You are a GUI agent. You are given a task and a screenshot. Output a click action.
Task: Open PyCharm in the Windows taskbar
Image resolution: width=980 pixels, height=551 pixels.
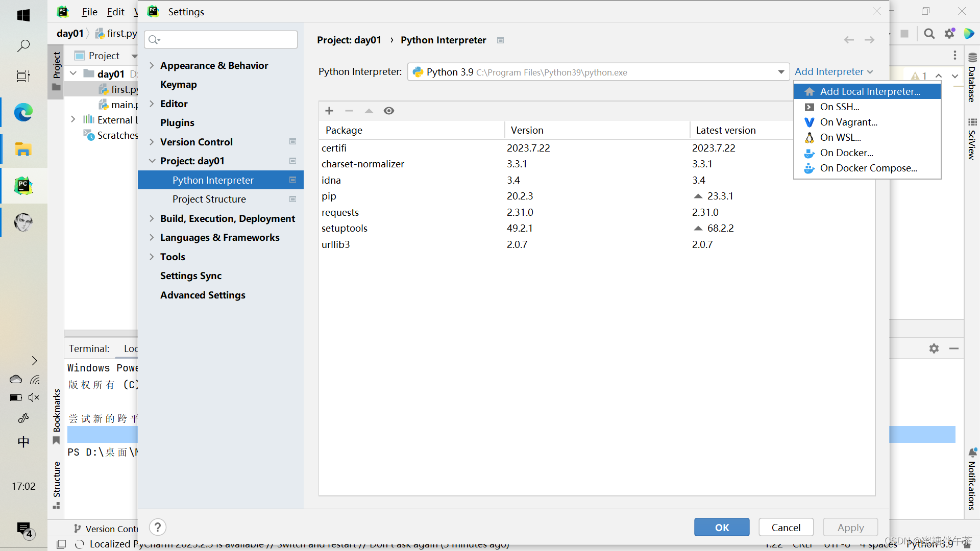(x=23, y=186)
